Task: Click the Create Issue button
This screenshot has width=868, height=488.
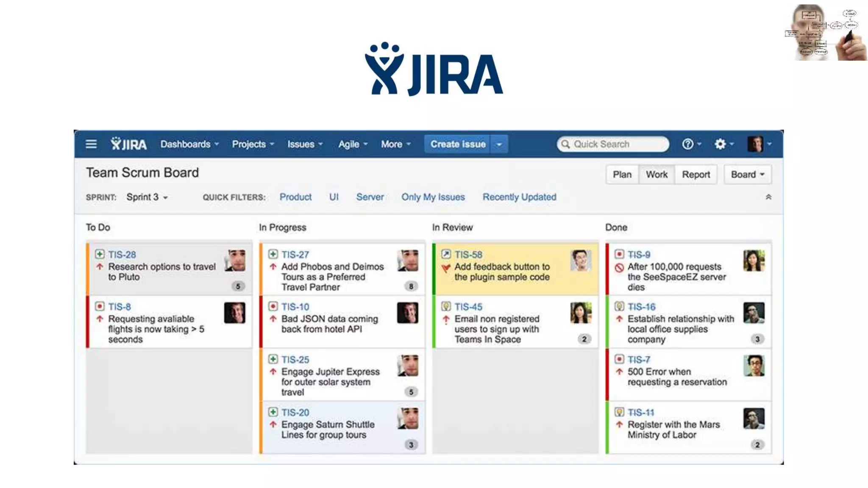Action: pos(458,144)
